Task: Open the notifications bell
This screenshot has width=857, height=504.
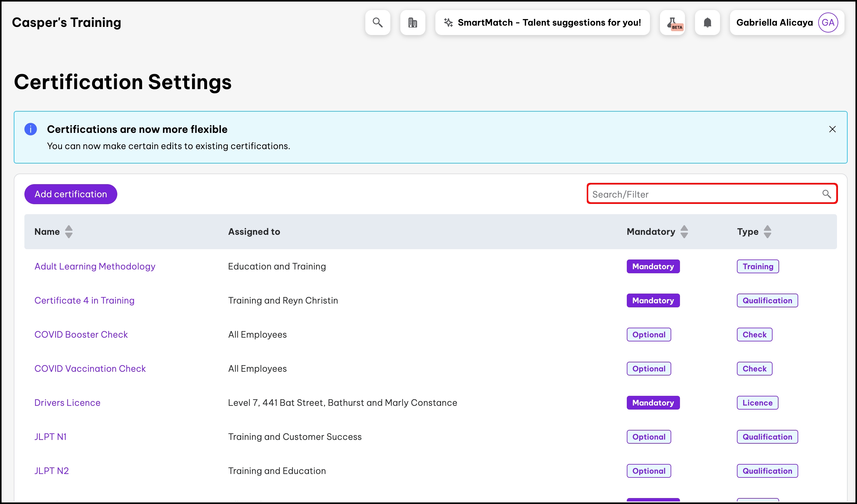Action: [x=707, y=23]
